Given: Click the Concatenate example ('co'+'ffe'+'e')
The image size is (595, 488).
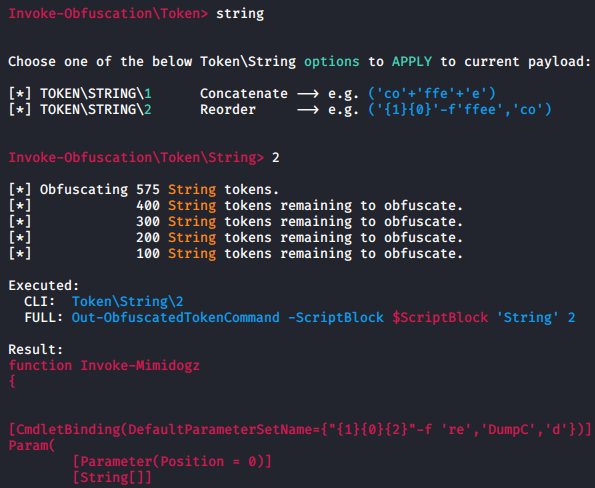Looking at the screenshot, I should (432, 93).
